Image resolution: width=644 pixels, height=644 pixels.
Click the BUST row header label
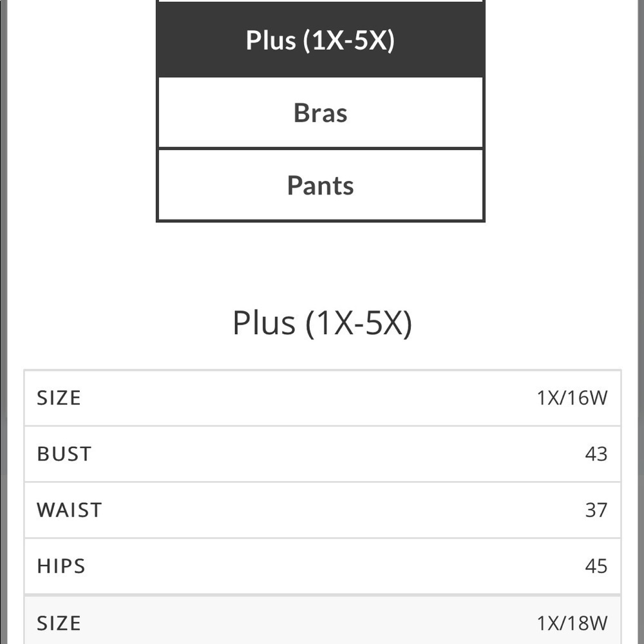tap(63, 453)
